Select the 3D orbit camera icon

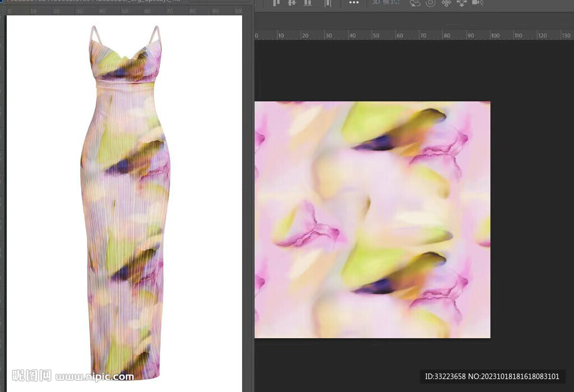click(x=415, y=3)
